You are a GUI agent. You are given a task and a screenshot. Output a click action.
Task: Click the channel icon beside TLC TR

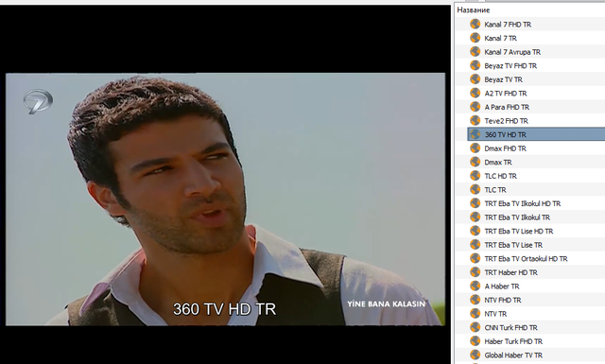[475, 189]
